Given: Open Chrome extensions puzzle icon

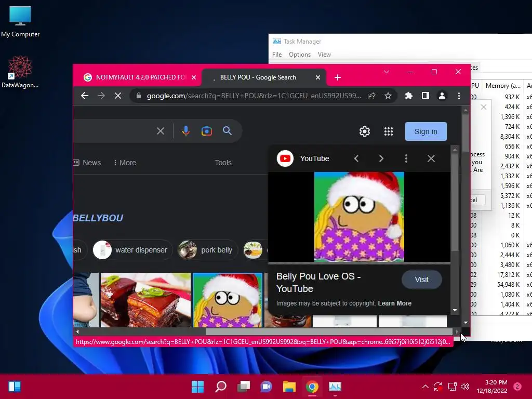Looking at the screenshot, I should (409, 96).
